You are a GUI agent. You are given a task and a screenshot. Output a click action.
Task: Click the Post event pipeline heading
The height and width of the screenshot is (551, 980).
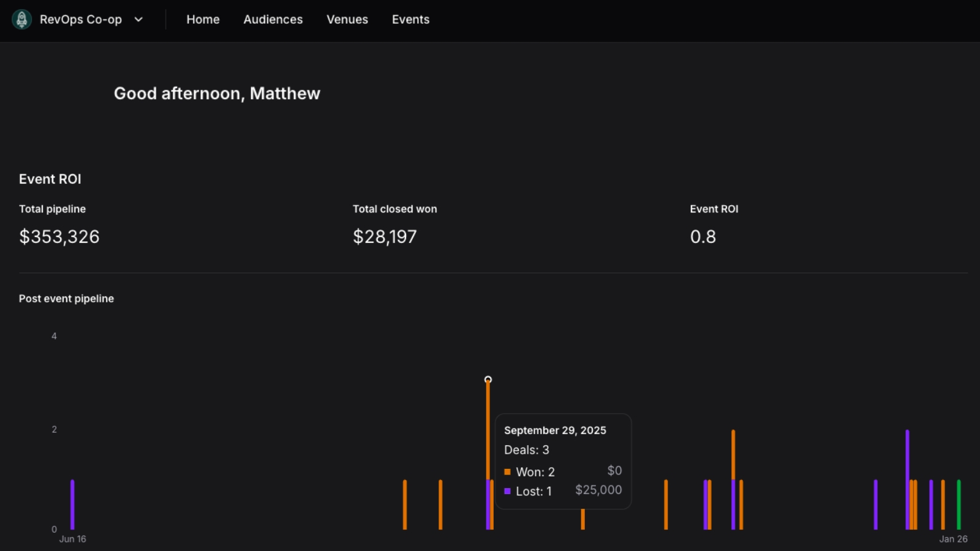66,299
